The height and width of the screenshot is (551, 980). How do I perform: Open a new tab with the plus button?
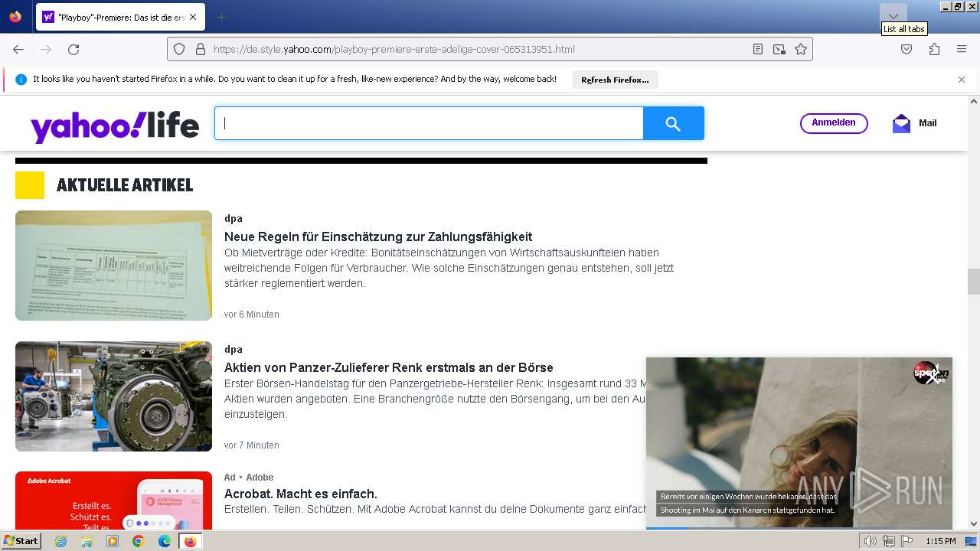click(221, 17)
